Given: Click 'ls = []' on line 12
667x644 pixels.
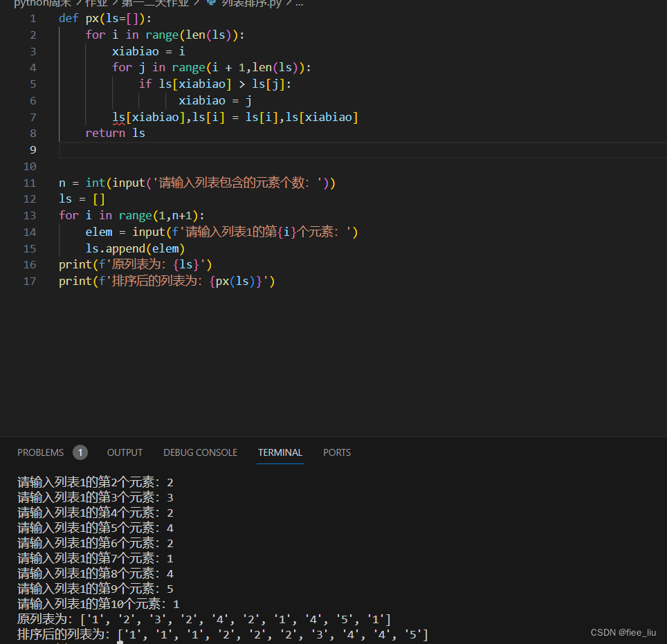Looking at the screenshot, I should (82, 199).
